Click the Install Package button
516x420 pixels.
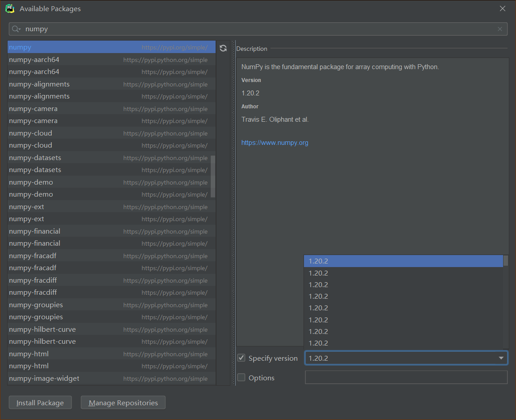point(40,402)
